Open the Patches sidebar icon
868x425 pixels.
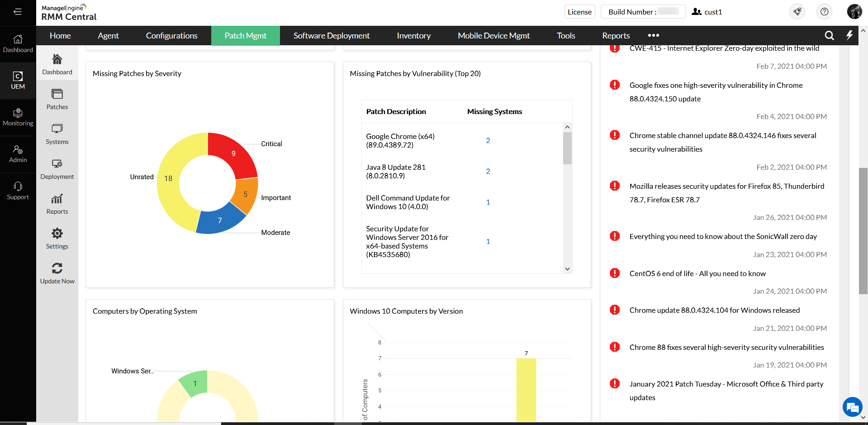(57, 94)
